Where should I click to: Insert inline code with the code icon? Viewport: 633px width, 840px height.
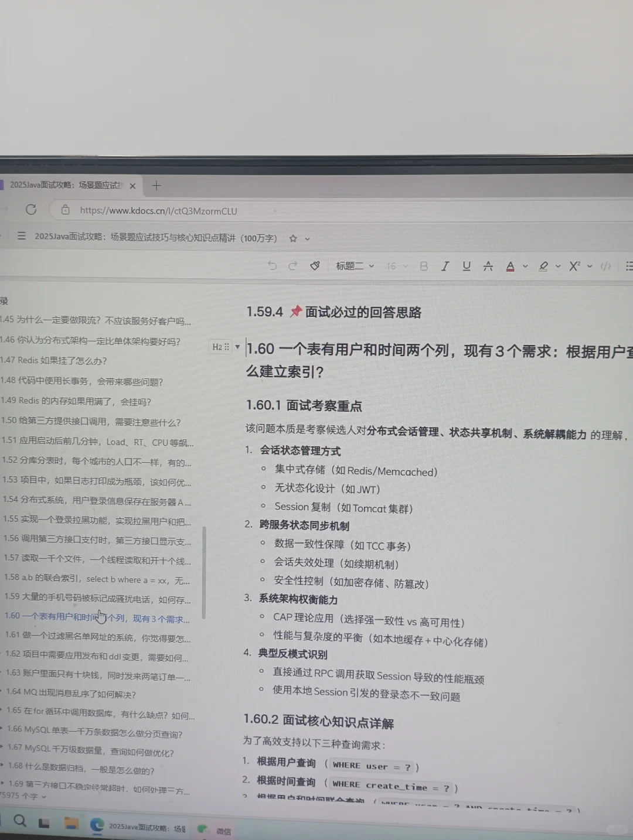tap(605, 266)
